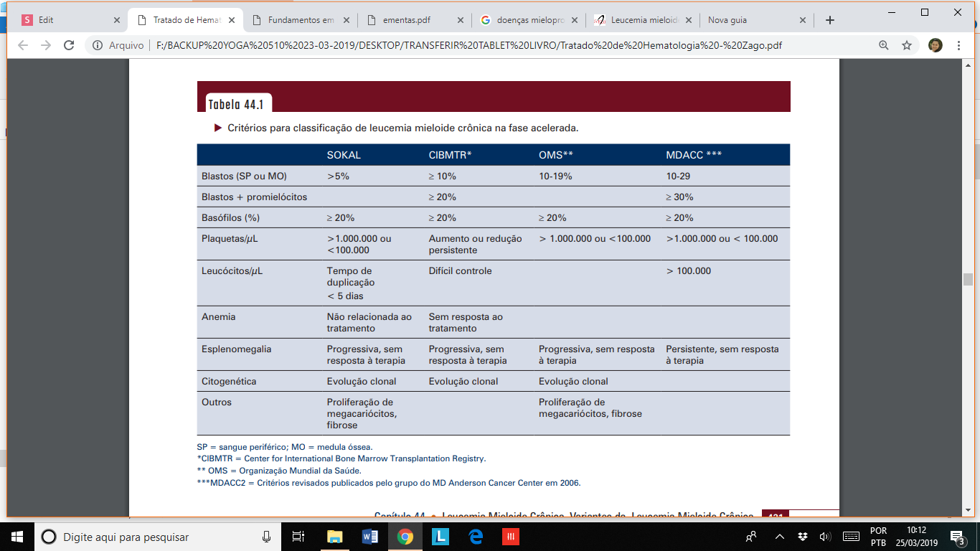Image resolution: width=980 pixels, height=551 pixels.
Task: Close the doenças mielopro tab
Action: tap(575, 20)
